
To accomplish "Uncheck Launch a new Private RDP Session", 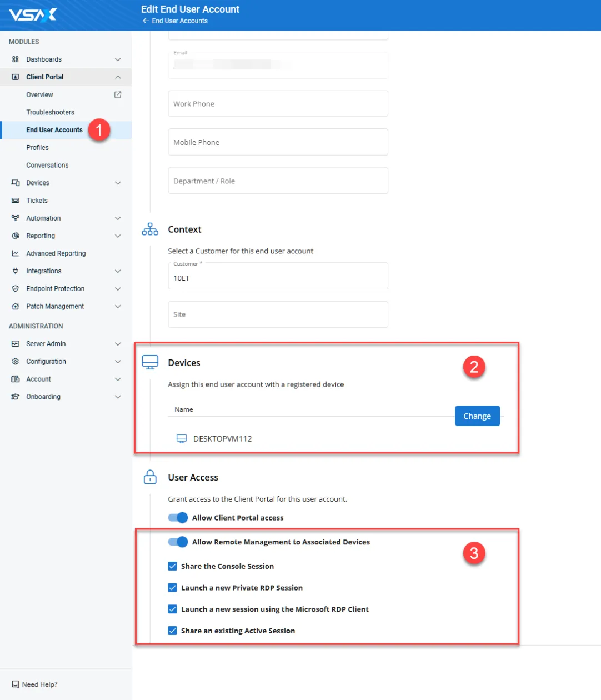I will (x=173, y=588).
